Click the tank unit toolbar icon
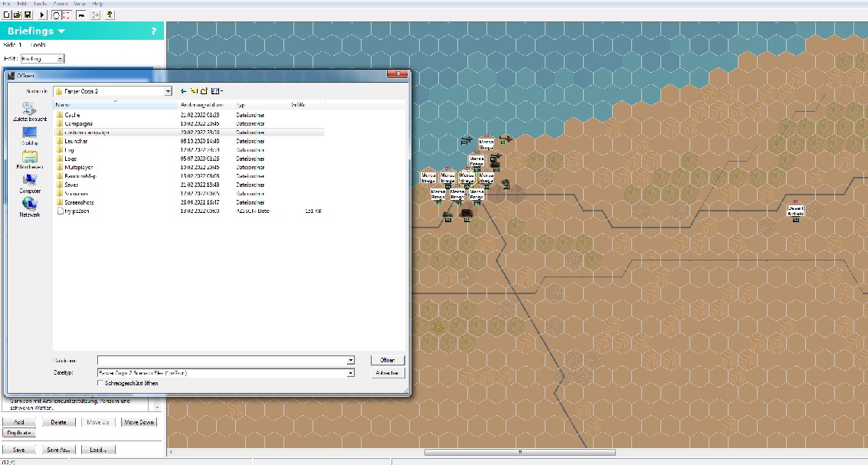 (81, 15)
